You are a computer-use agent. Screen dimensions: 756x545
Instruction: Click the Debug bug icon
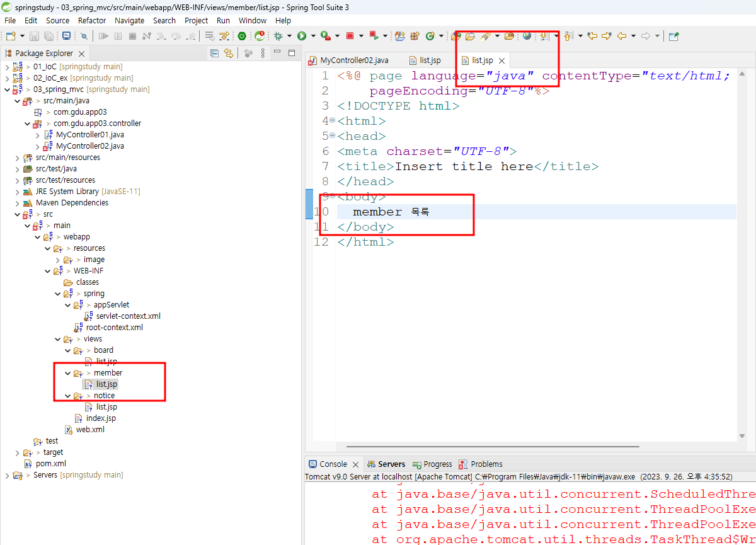click(x=278, y=36)
